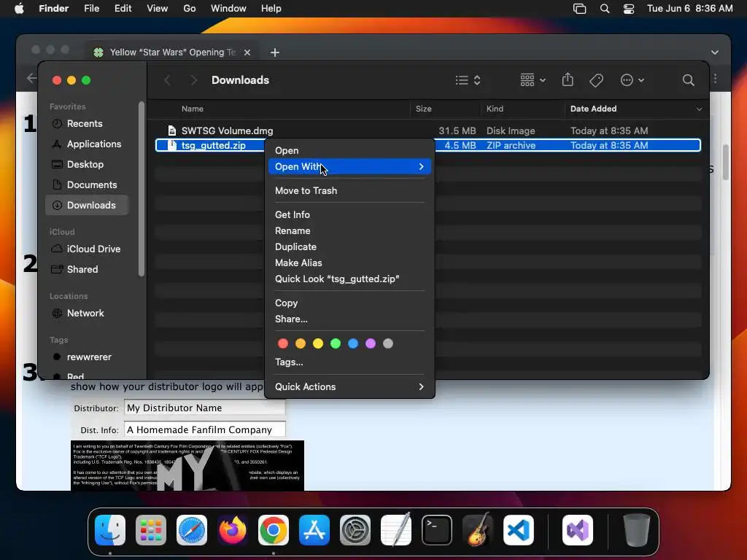Select iCloud Drive in Finder sidebar
Viewport: 747px width, 560px height.
point(87,249)
